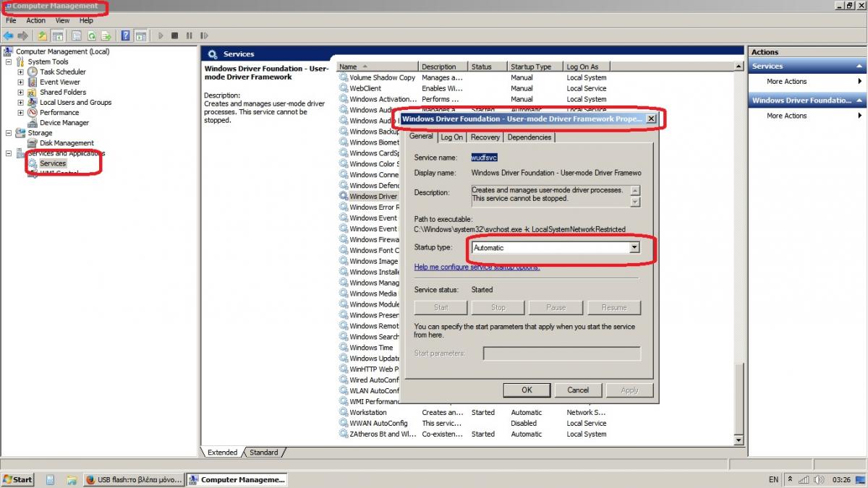868x488 pixels.
Task: Open Device Manager from the tree
Action: pyautogui.click(x=64, y=122)
